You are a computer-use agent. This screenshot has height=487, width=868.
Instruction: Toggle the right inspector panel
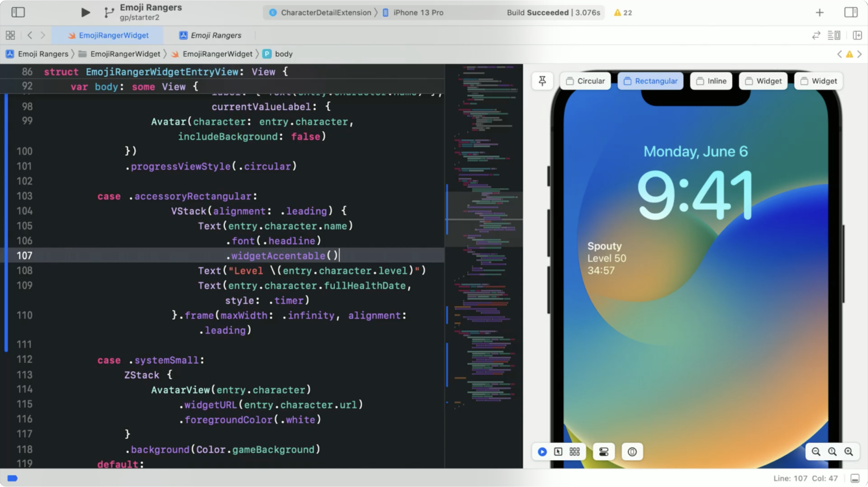[x=851, y=12]
